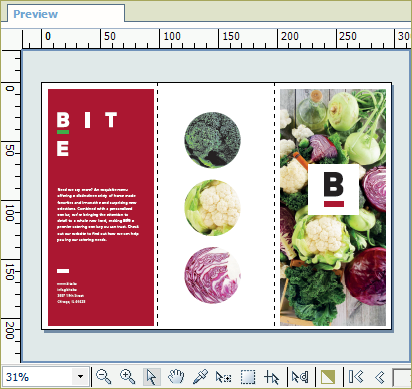Select the crosshair pointer tool
The image size is (412, 389).
pos(271,377)
